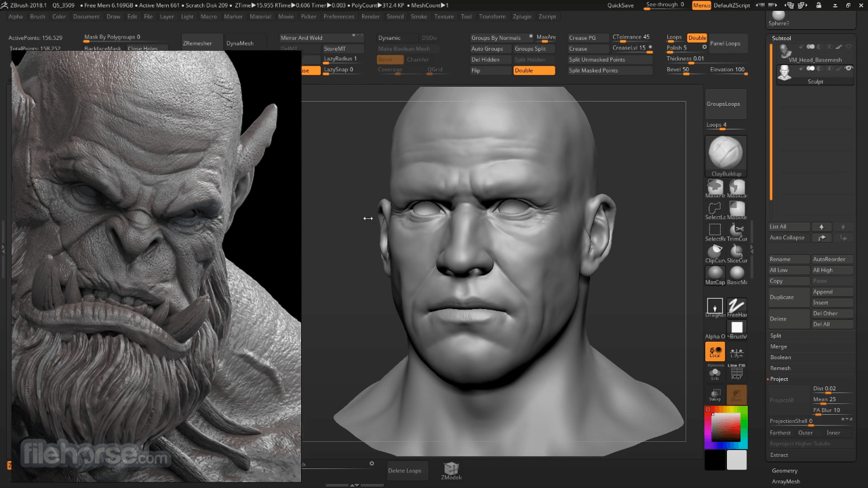Click the QuickSave button
The height and width of the screenshot is (488, 868).
[x=620, y=5]
